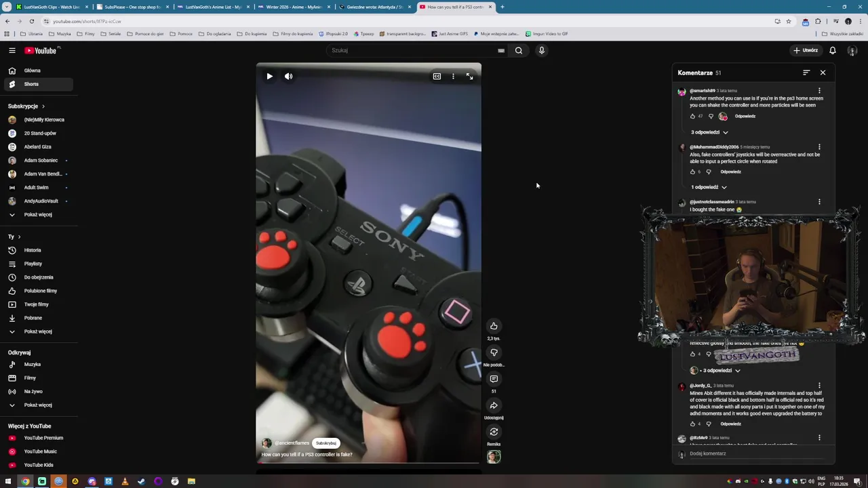Open the sound thumbnail below Remix

pos(494,457)
